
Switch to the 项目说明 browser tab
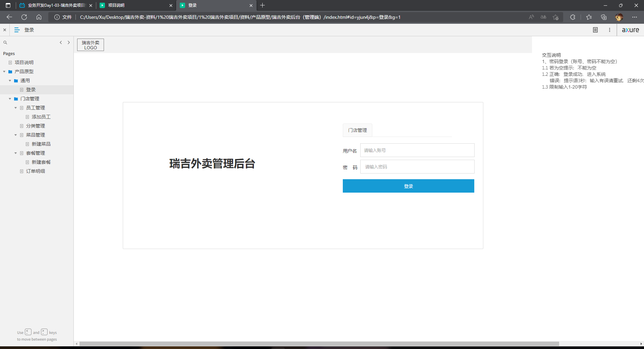coord(134,5)
